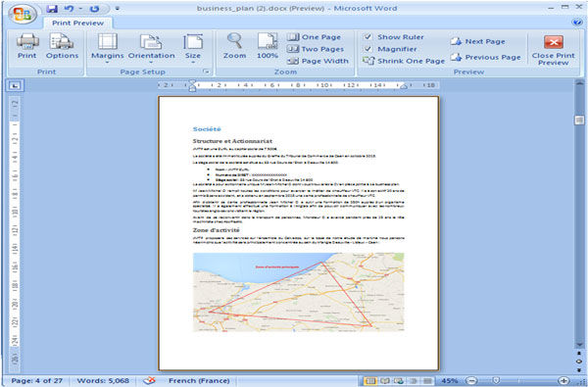
Task: Close Print Preview
Action: 553,50
